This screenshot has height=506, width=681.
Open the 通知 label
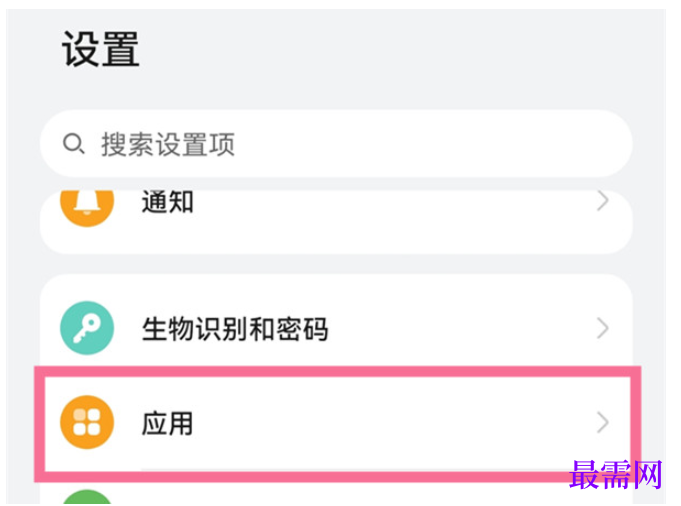(x=167, y=202)
